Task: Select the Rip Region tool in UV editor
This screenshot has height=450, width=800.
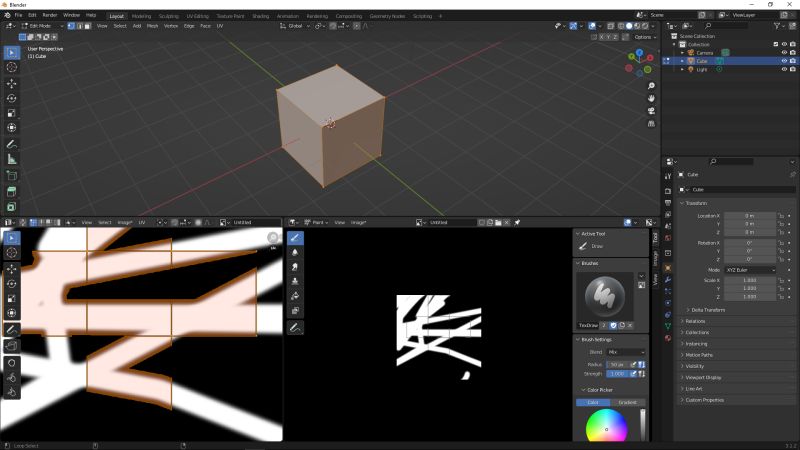Action: (x=12, y=346)
